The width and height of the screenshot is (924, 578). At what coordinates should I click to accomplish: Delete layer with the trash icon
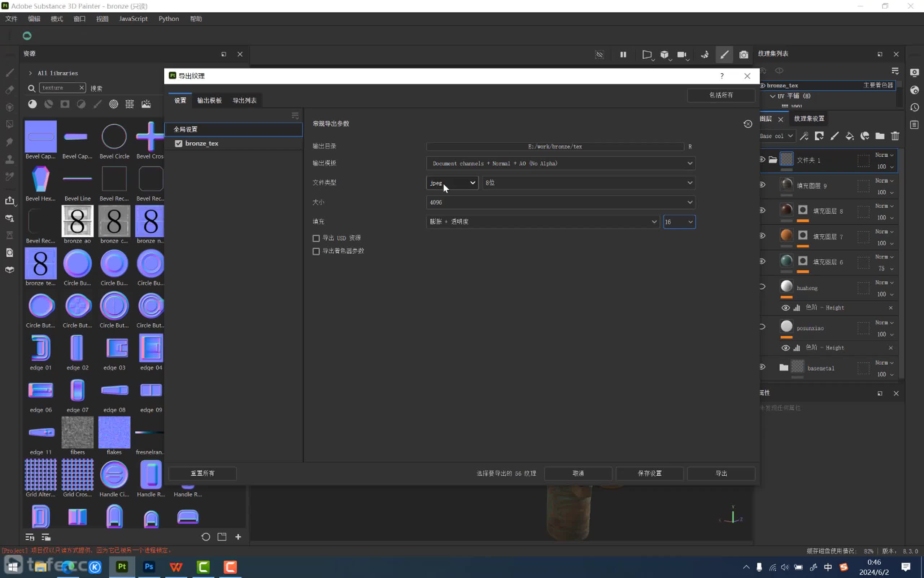[895, 136]
